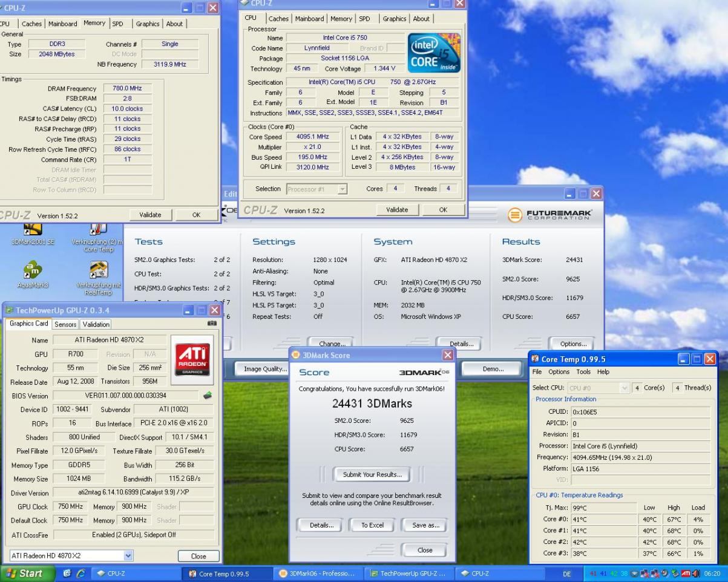728x582 pixels.
Task: Click the 24431 3DMarks score text
Action: coord(372,404)
